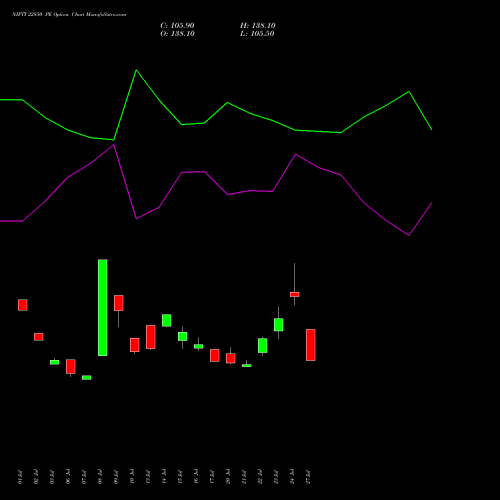Select the low value L: 105.50
The height and width of the screenshot is (500, 500).
point(257,34)
